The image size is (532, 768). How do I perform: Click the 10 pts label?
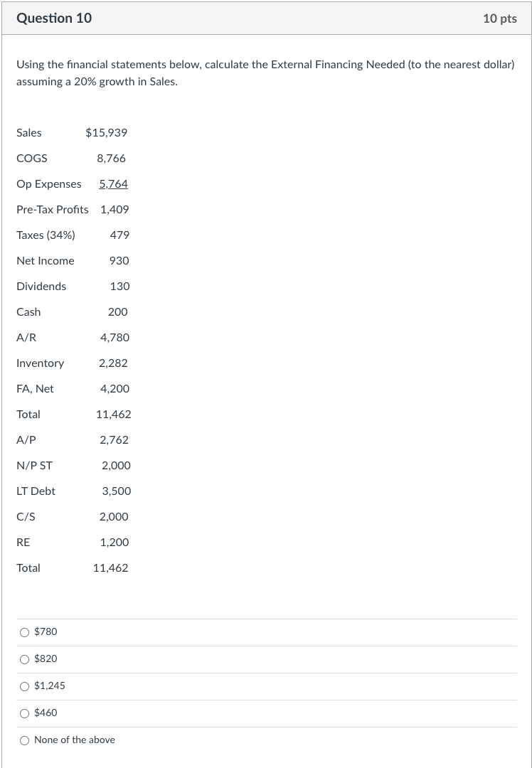[x=499, y=18]
